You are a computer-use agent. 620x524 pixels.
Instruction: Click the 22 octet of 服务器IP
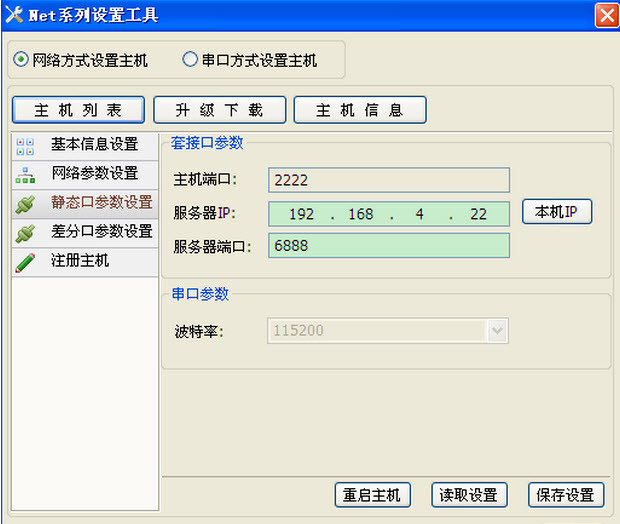pyautogui.click(x=478, y=214)
